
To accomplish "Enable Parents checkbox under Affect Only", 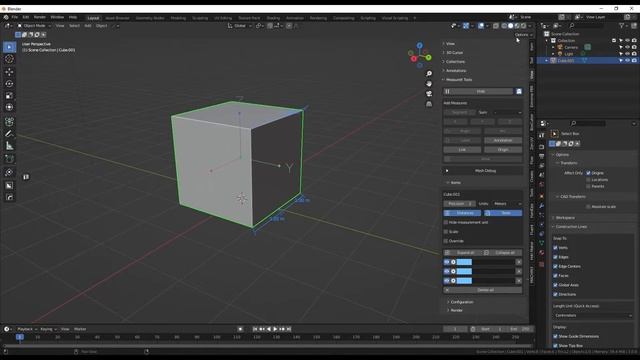I will tap(589, 186).
